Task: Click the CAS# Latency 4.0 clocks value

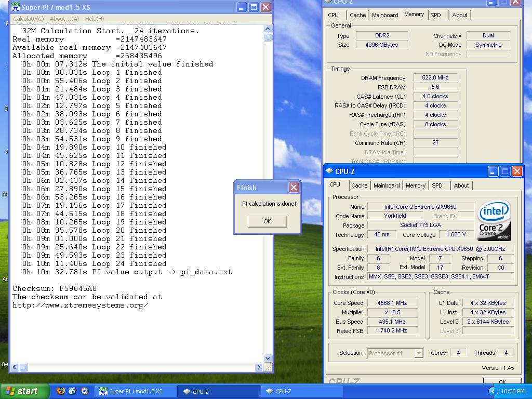Action: pyautogui.click(x=435, y=96)
